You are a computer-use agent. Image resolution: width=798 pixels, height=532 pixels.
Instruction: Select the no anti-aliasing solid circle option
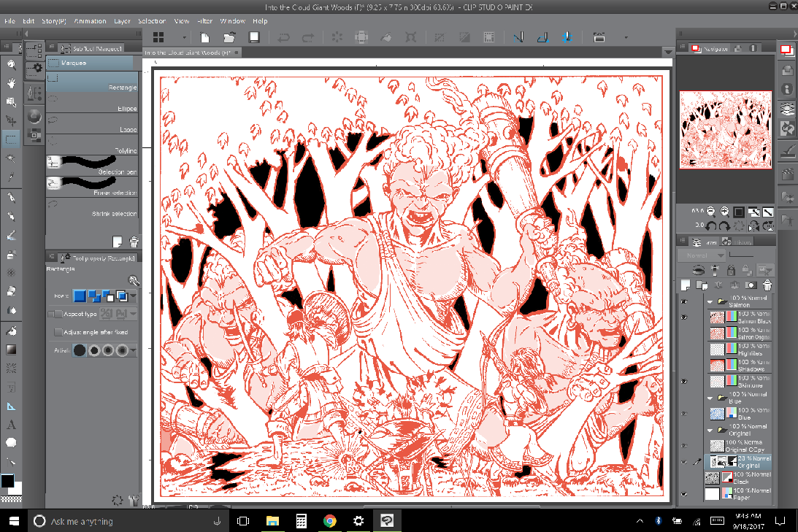pos(80,350)
